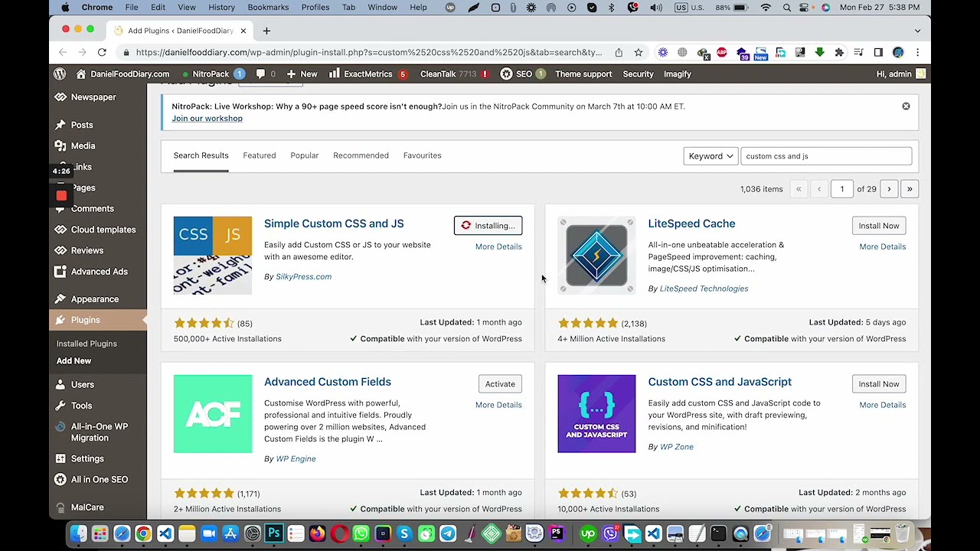Open All-in-One WP Migration in sidebar
980x551 pixels.
pos(100,432)
